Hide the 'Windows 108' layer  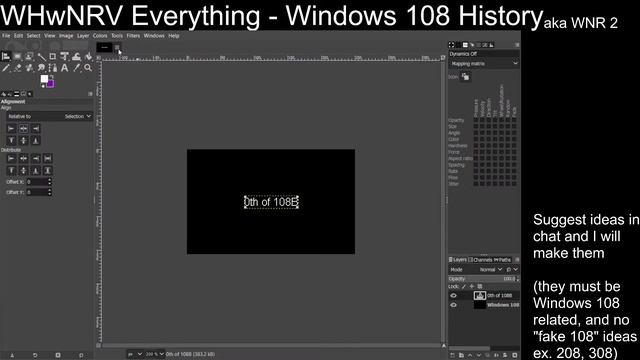tap(453, 305)
